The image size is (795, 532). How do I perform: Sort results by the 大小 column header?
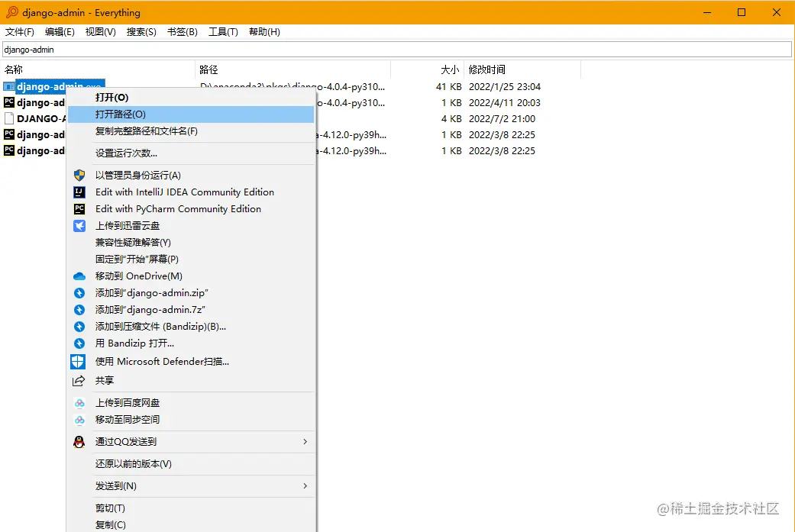coord(428,69)
